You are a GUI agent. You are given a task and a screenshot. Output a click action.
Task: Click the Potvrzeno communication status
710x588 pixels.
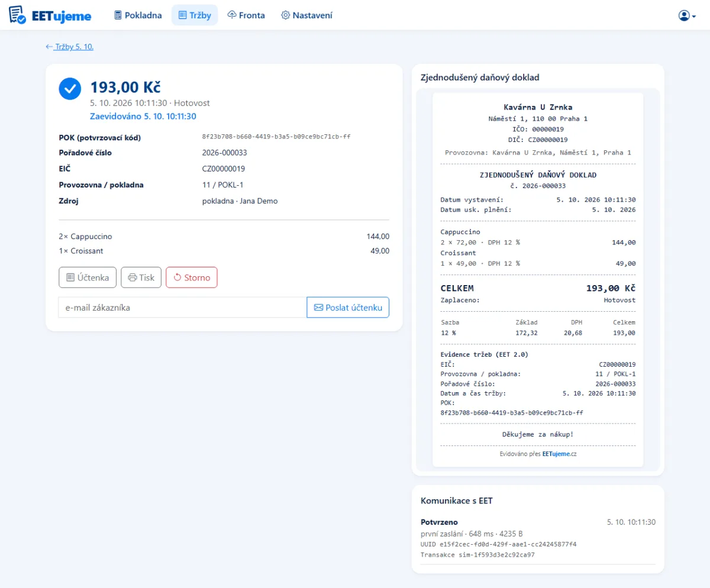[439, 522]
